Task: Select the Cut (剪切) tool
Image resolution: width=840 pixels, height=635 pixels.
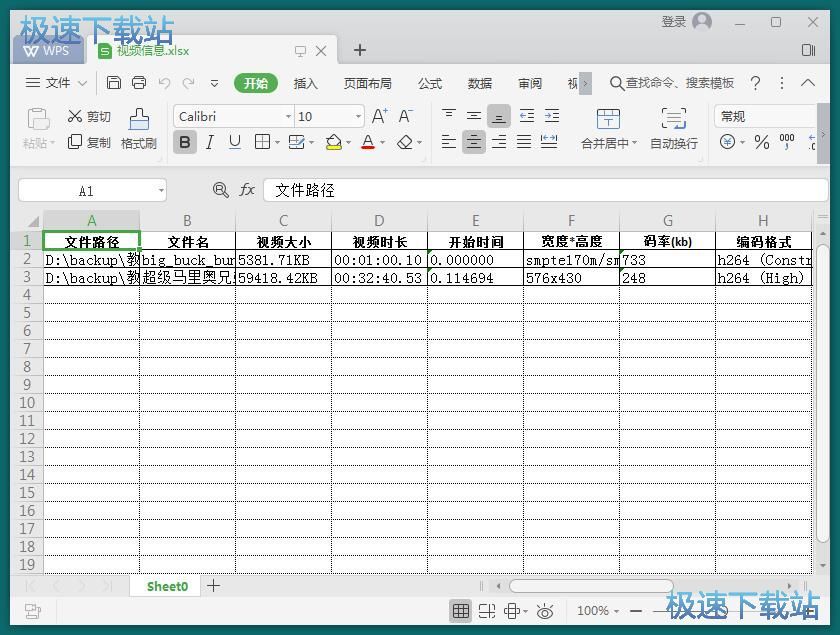Action: click(88, 116)
